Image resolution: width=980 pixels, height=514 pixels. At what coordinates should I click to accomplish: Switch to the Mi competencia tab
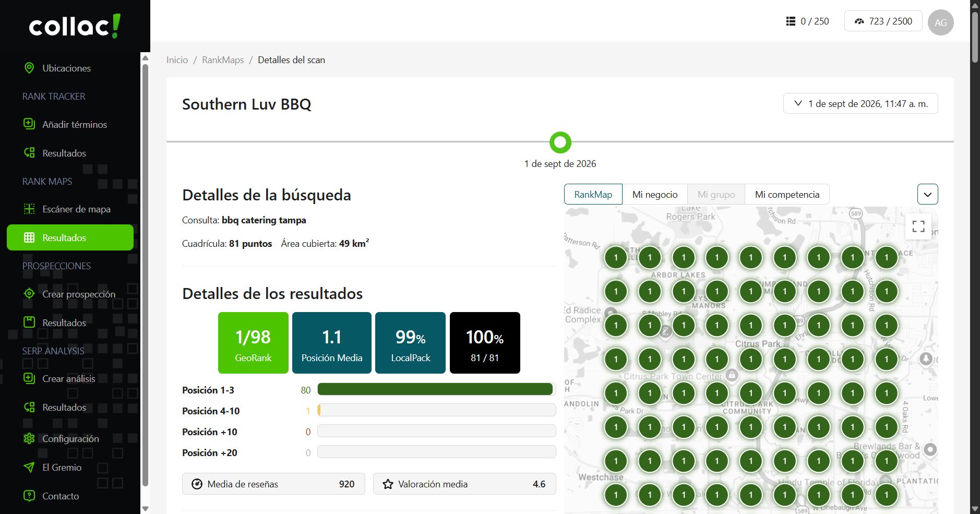(787, 194)
